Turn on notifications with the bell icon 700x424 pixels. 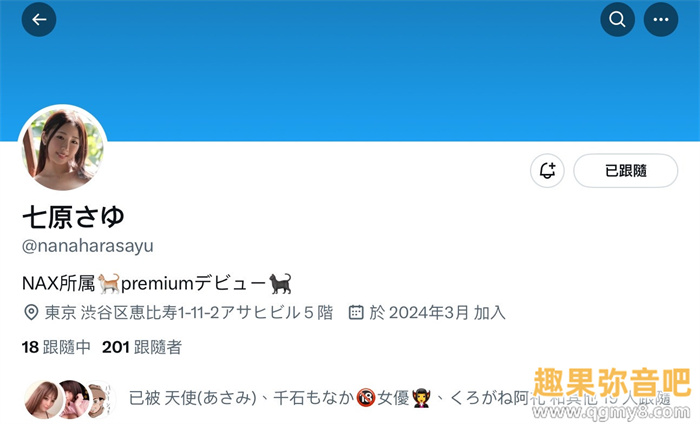[x=547, y=170]
